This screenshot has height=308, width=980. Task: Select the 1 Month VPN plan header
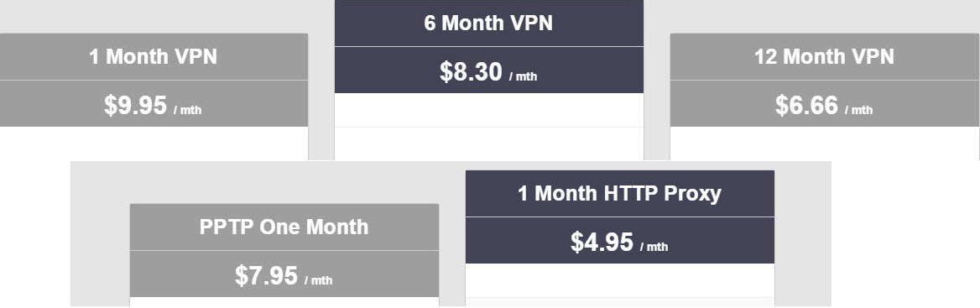[x=153, y=57]
